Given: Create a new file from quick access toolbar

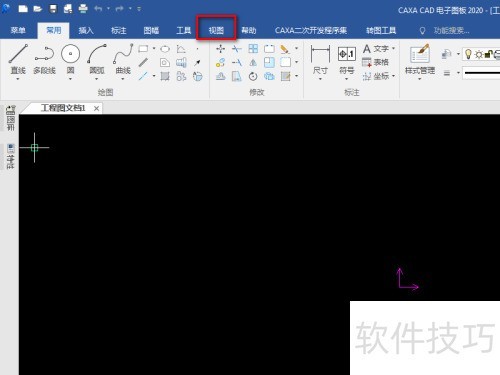Looking at the screenshot, I should click(x=23, y=9).
